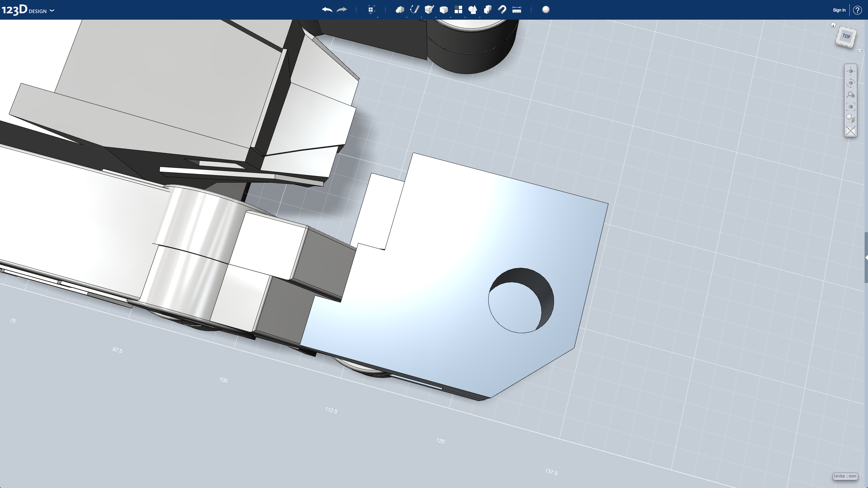Open the Material sphere picker
Image resolution: width=868 pixels, height=488 pixels.
click(546, 10)
